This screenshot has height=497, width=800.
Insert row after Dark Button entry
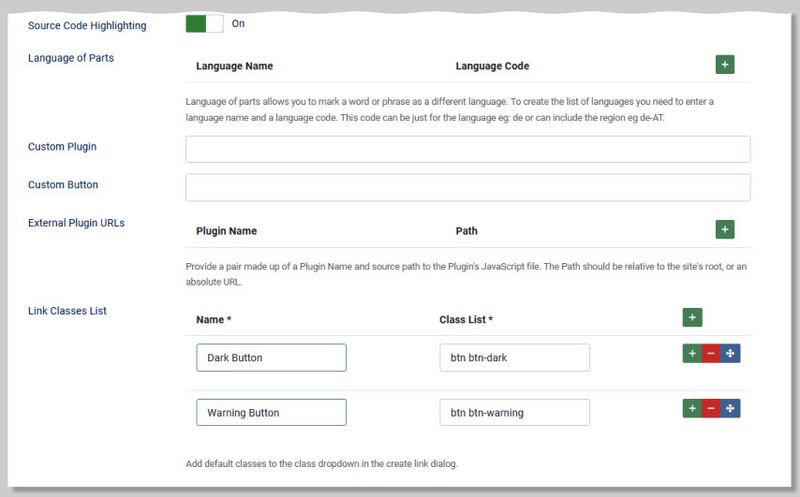(691, 354)
